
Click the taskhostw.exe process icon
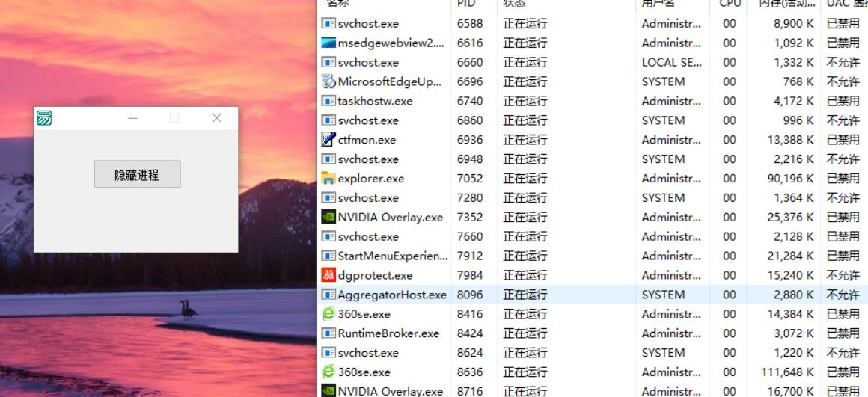tap(328, 101)
